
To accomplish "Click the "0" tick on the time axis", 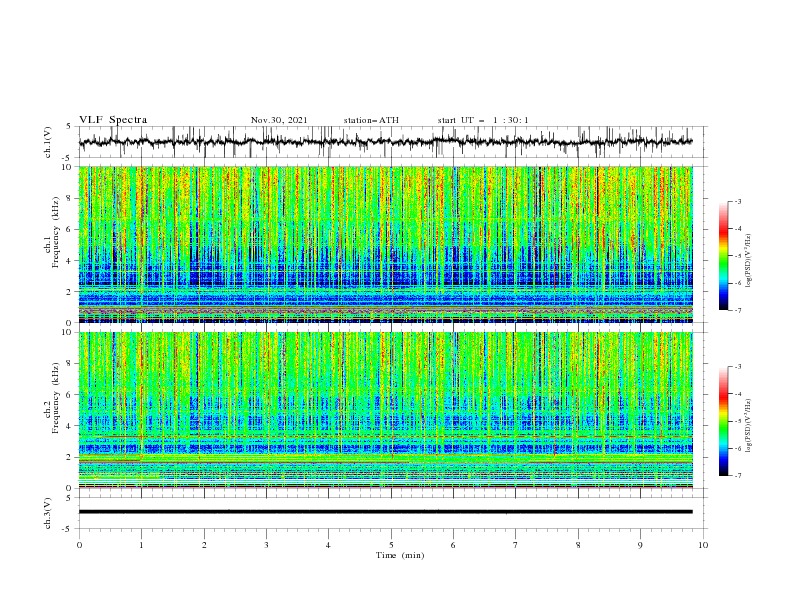I will pos(79,545).
